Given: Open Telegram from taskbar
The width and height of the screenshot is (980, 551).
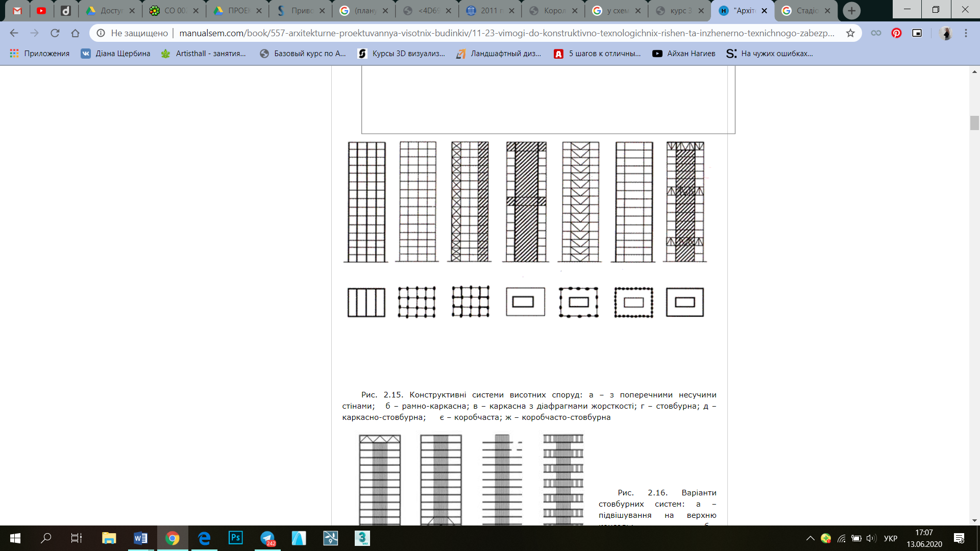Looking at the screenshot, I should (267, 538).
